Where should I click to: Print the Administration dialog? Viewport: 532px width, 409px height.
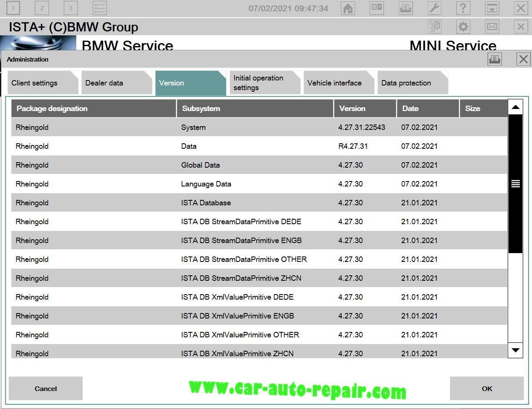tap(495, 59)
